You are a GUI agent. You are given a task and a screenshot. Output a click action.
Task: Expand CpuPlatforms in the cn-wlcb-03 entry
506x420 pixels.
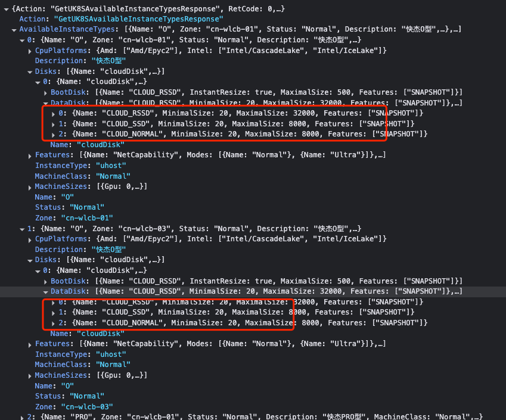30,239
